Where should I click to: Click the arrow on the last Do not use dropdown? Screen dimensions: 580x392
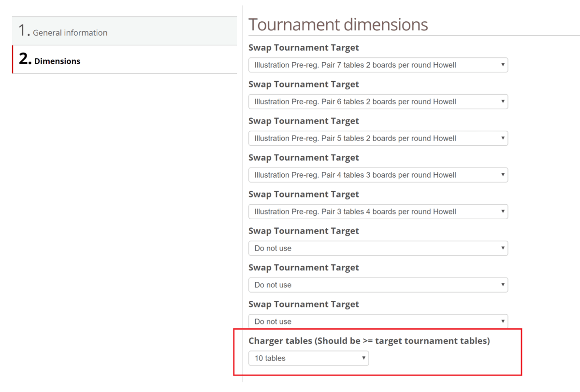(x=503, y=322)
